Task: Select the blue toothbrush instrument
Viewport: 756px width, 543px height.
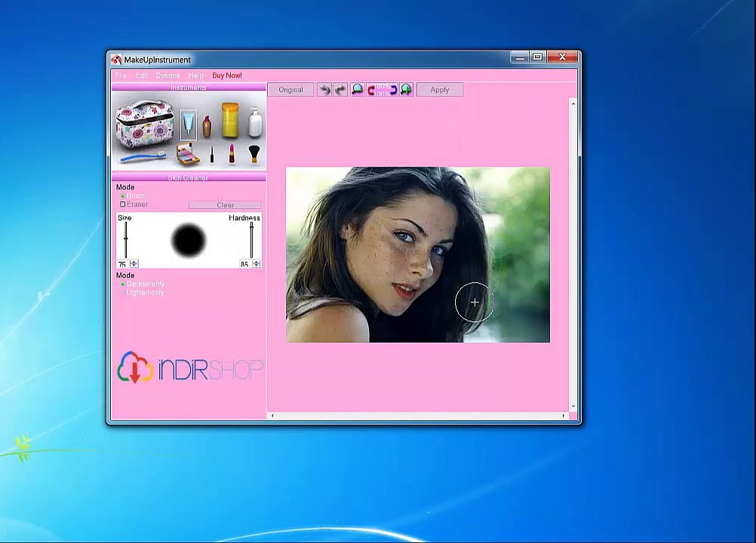Action: coord(143,155)
